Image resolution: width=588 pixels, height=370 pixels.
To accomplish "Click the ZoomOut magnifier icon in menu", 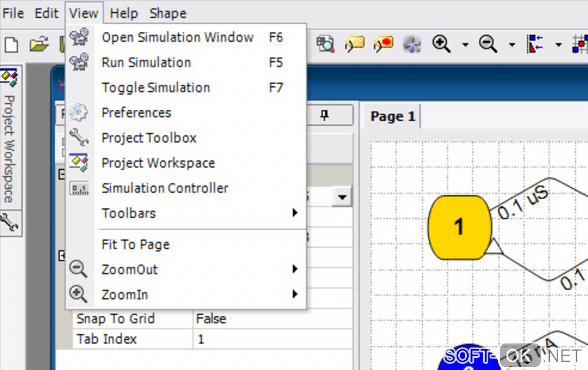I will coord(78,269).
